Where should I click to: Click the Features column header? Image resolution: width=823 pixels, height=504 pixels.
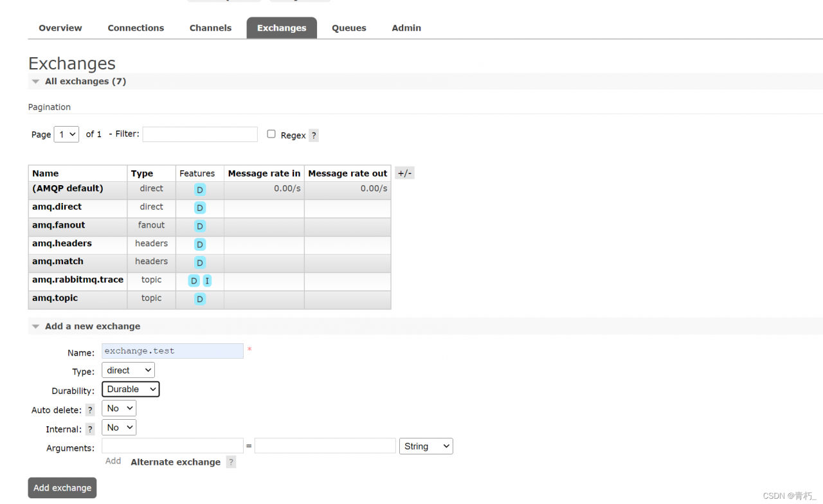[x=197, y=174]
